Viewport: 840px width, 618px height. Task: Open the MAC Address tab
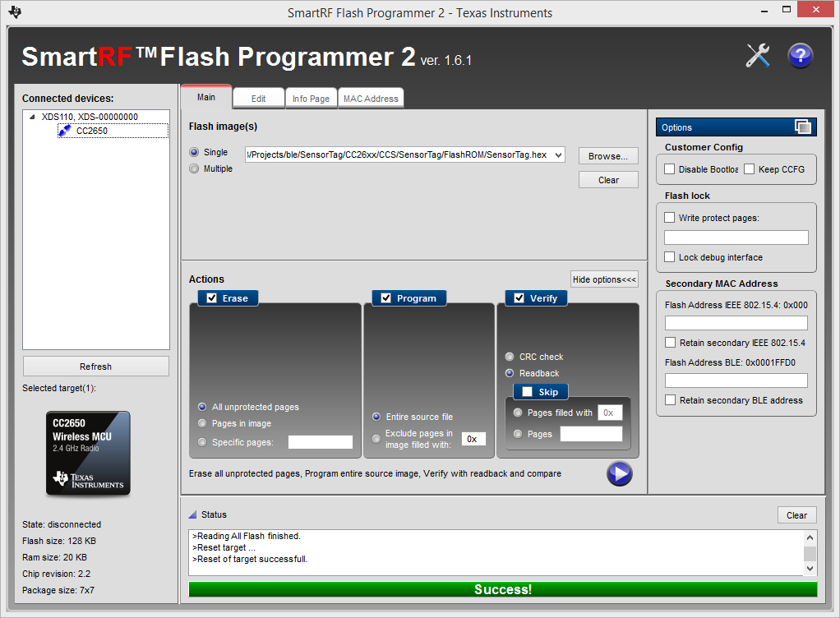tap(371, 99)
